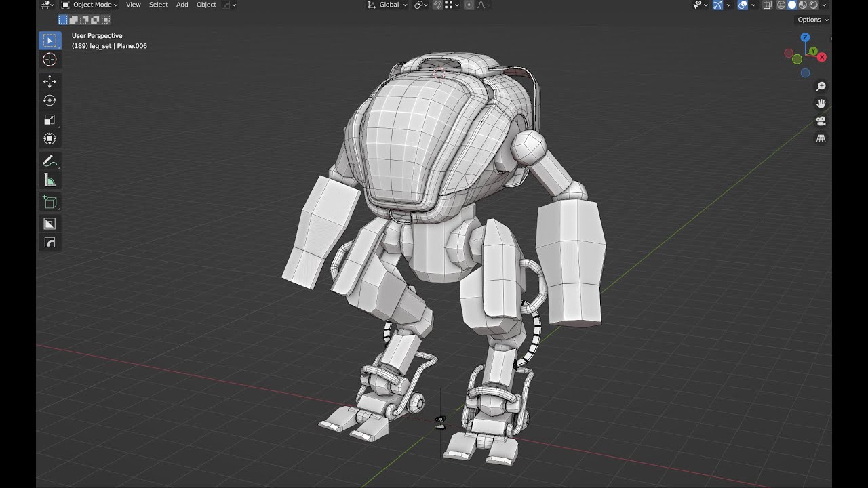Open the Add menu
The image size is (868, 488).
point(182,5)
